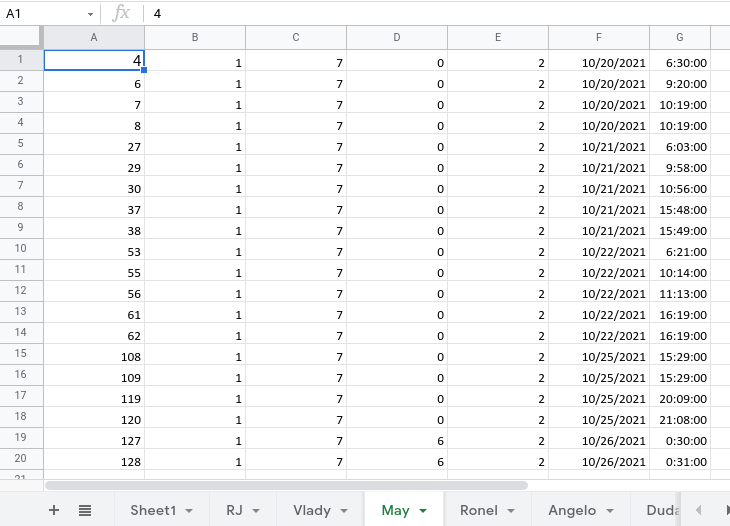Click column C cell in row 8
Screen dimensions: 730x526
pyautogui.click(x=296, y=208)
